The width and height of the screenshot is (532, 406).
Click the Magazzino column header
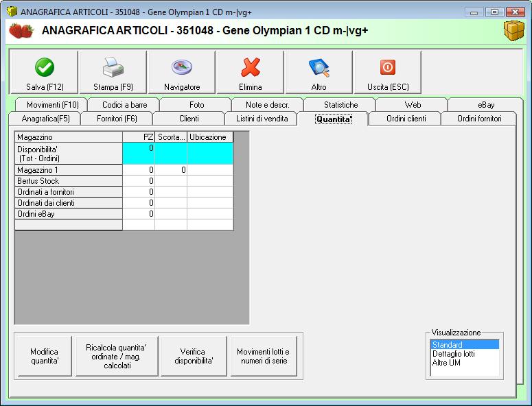69,137
